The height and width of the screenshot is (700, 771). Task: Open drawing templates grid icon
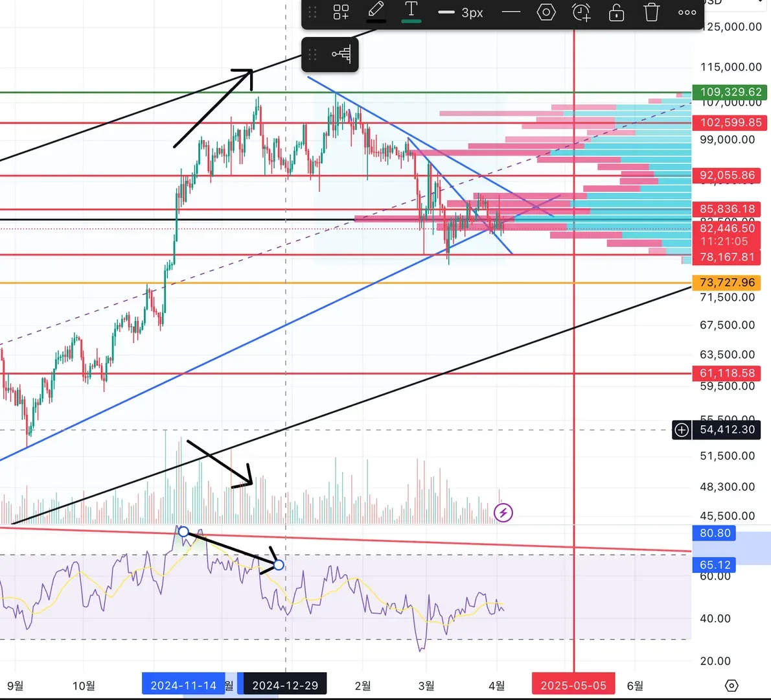[x=341, y=12]
